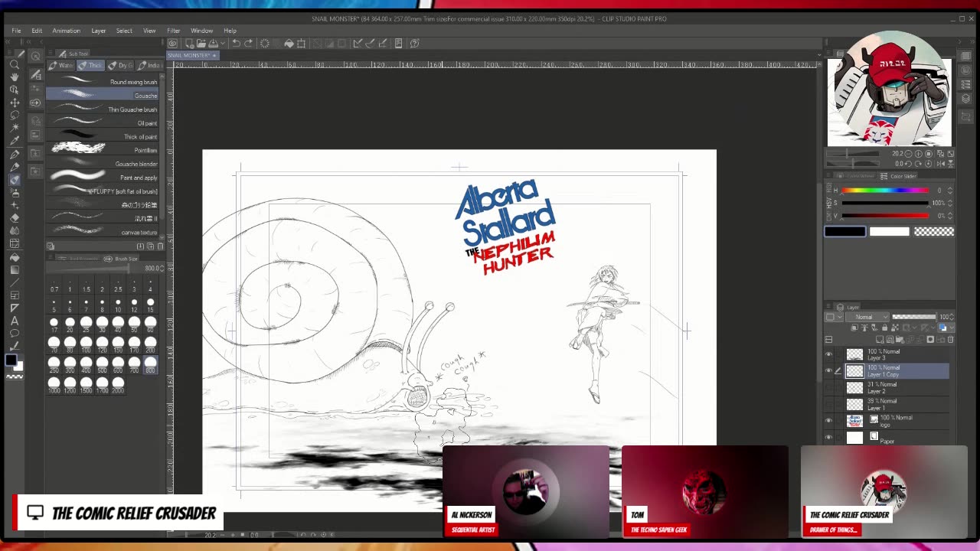The image size is (980, 551).
Task: Pick brush size preset 2000
Action: point(118,385)
